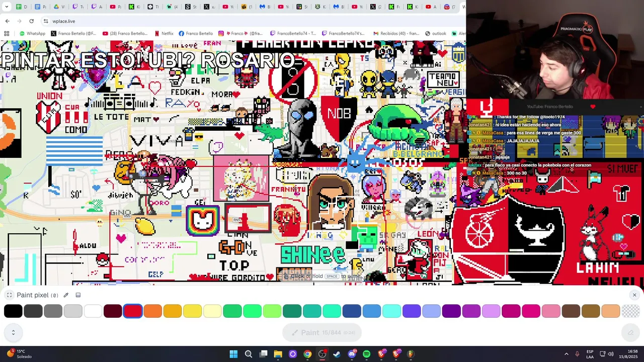Open the tab search dropdown arrow

click(7, 7)
